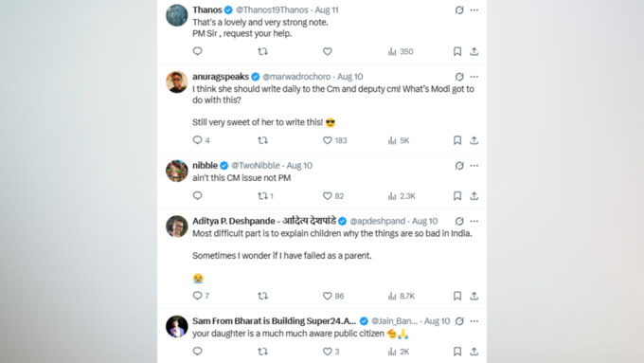Open Grok icon on Thanos's tweet
644x363 pixels.
459,9
